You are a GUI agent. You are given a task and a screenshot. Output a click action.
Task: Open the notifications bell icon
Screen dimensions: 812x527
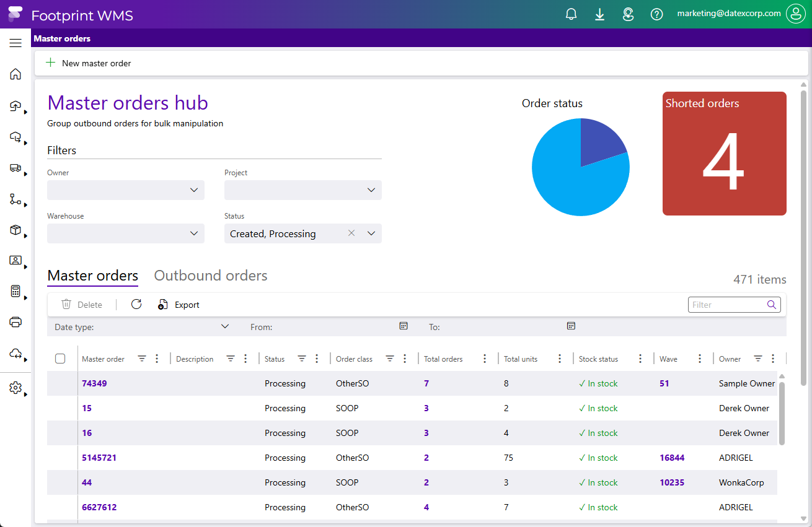[x=571, y=14]
